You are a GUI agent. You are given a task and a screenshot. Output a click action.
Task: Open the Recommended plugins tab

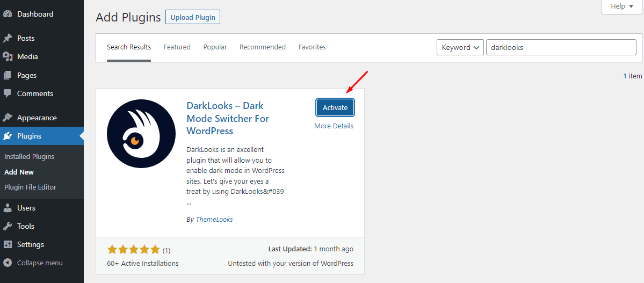pos(262,47)
